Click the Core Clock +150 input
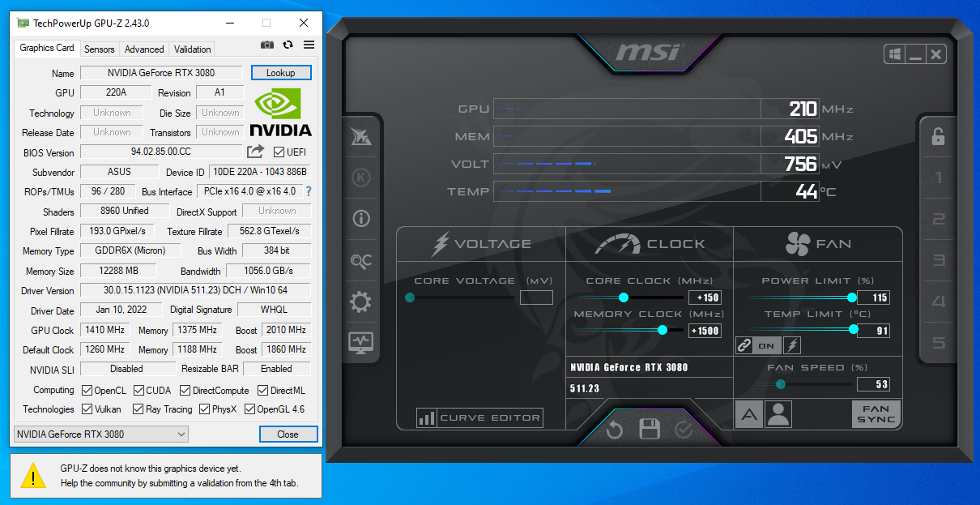 pos(705,297)
